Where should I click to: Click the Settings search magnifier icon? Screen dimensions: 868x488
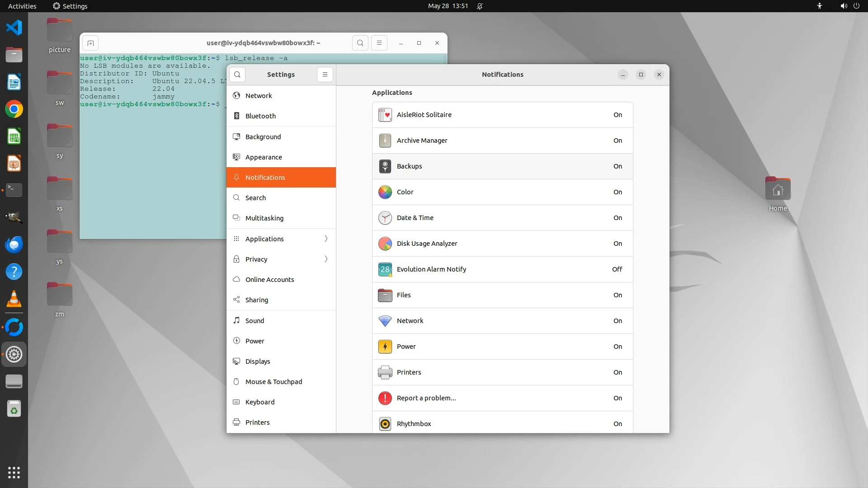[x=237, y=75]
